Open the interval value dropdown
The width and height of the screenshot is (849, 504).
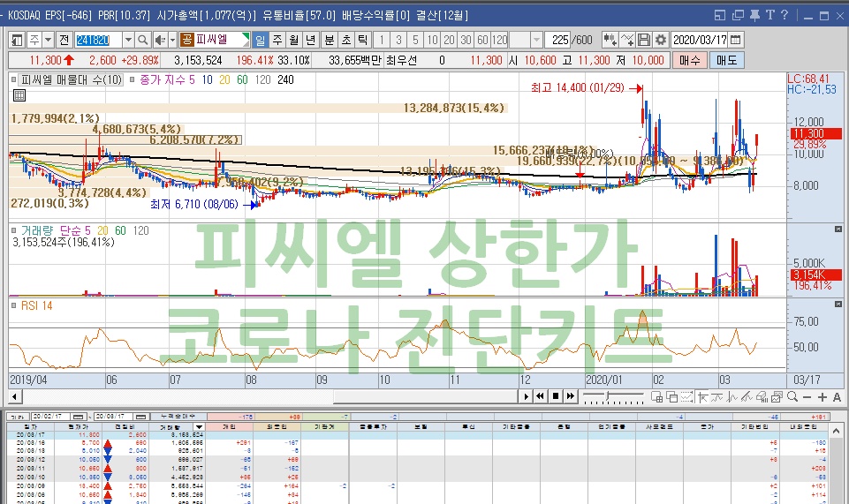pos(536,40)
